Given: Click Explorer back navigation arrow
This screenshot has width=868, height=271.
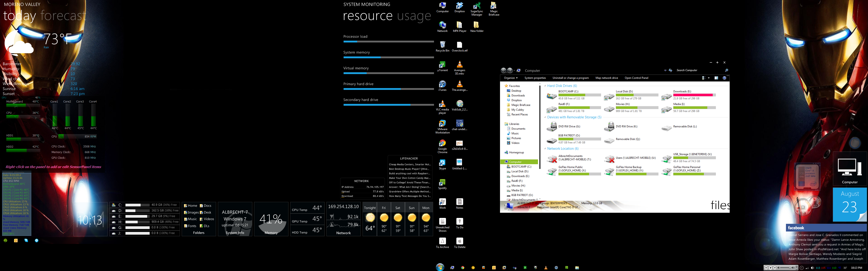Looking at the screenshot, I should click(503, 70).
